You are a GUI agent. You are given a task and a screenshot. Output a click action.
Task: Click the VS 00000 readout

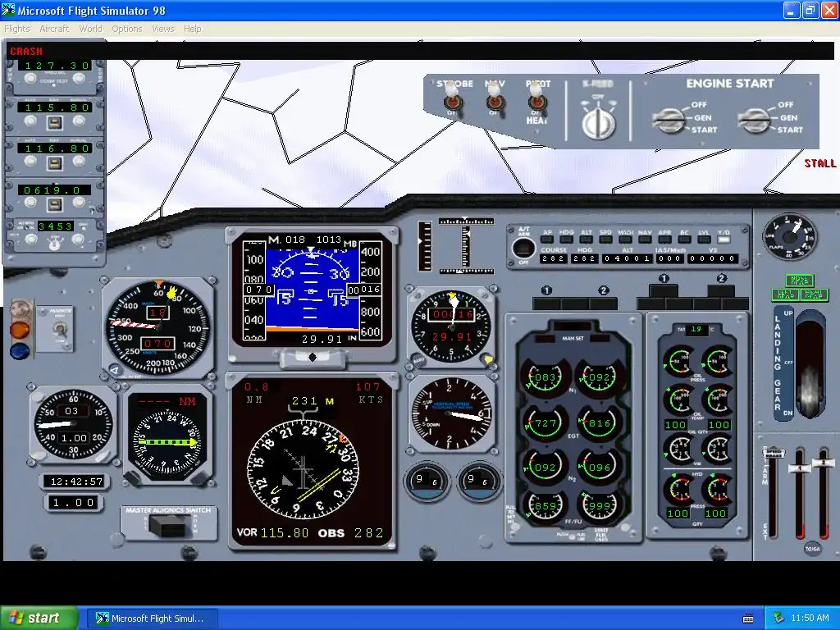[x=713, y=258]
